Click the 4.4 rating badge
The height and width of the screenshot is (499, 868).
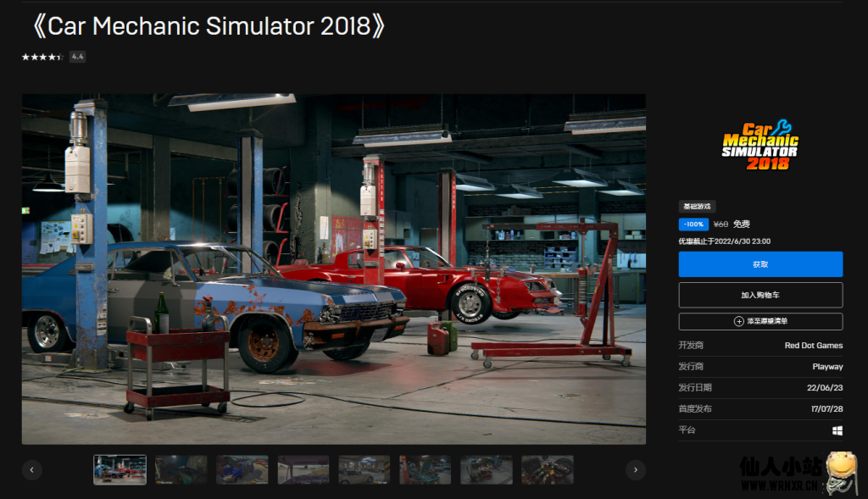[x=77, y=57]
